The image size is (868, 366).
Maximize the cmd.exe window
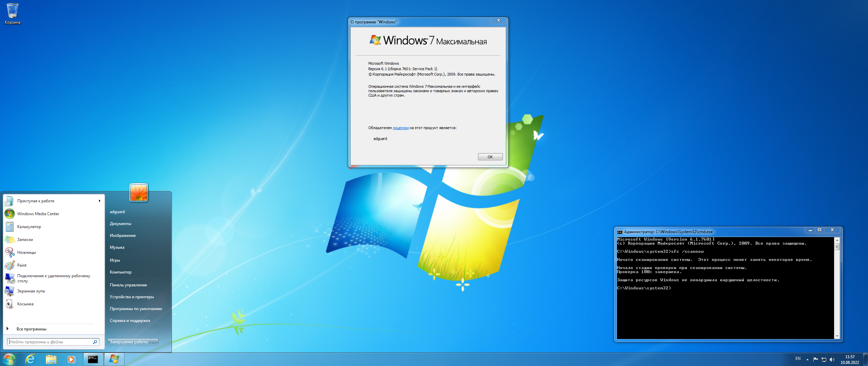(x=820, y=230)
